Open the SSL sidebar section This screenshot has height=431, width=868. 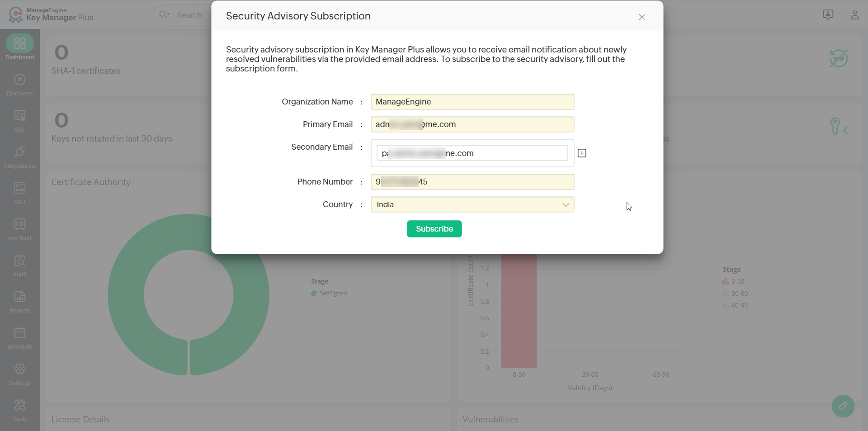[19, 120]
